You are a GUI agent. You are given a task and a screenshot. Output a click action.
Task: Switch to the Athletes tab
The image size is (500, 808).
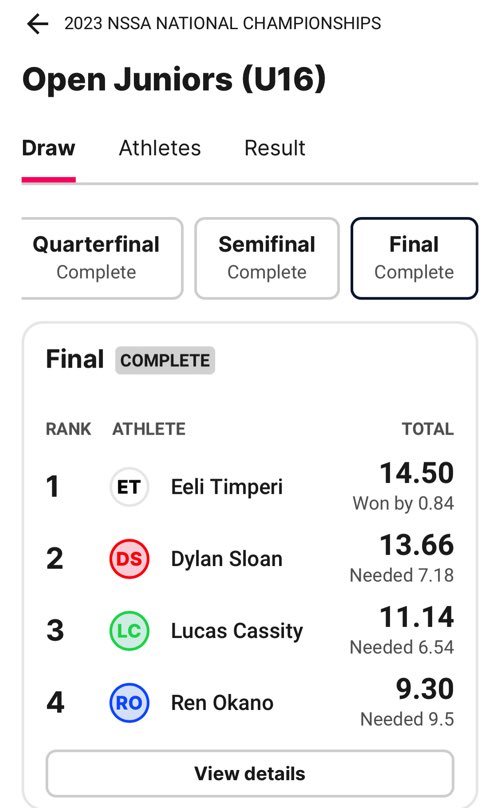[160, 148]
